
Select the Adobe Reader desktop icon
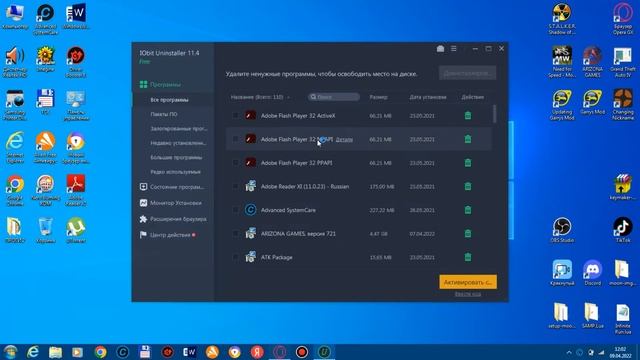tap(76, 190)
